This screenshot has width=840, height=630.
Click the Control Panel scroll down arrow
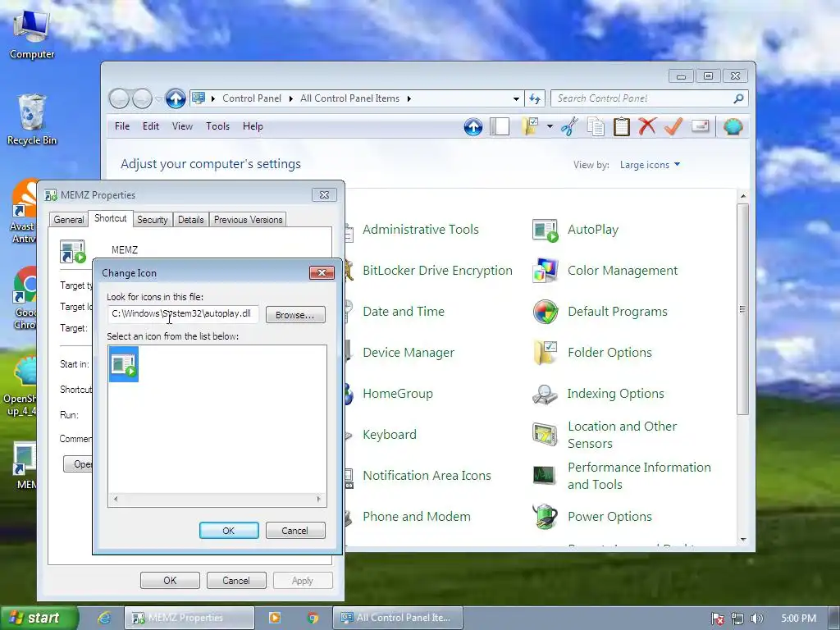tap(743, 540)
